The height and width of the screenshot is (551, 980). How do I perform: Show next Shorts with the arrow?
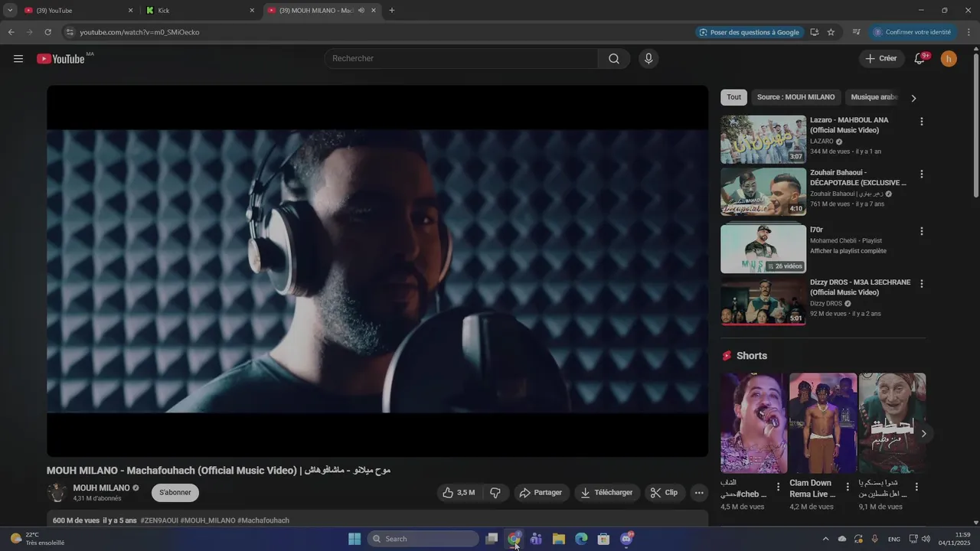(923, 434)
